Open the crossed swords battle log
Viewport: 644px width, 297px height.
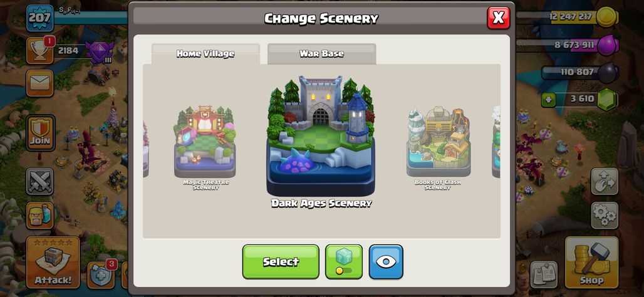[40, 181]
